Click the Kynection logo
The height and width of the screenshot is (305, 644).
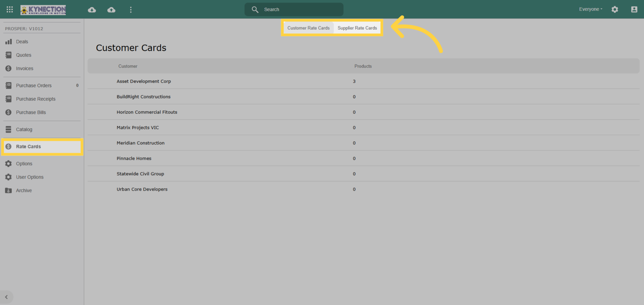click(43, 10)
